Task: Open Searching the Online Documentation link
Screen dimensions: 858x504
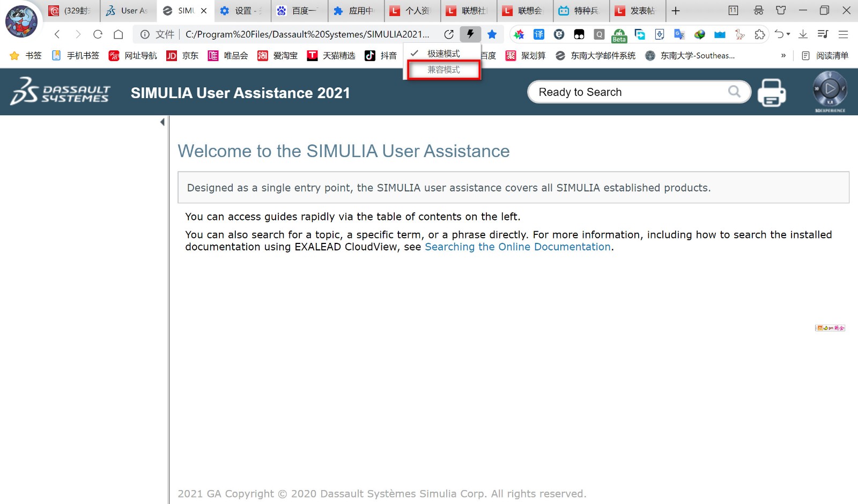Action: coord(517,247)
